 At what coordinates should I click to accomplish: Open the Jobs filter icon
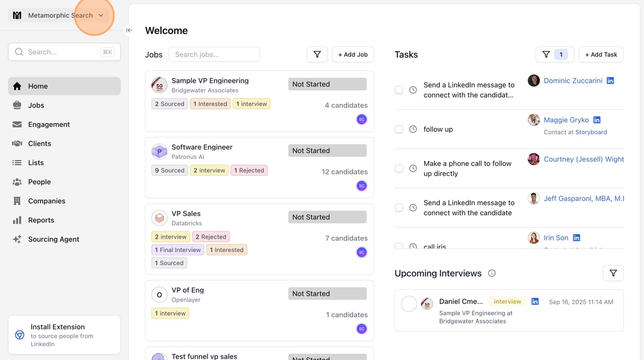pos(317,55)
